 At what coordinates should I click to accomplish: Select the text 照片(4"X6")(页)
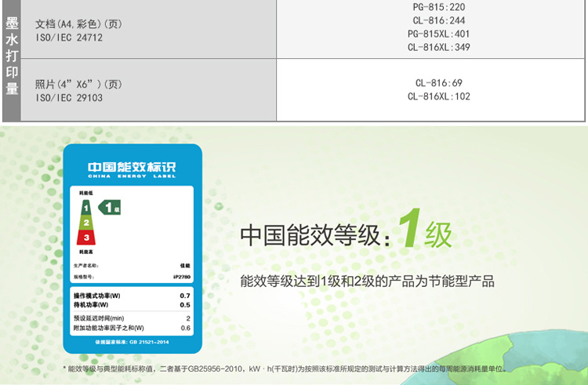point(78,85)
